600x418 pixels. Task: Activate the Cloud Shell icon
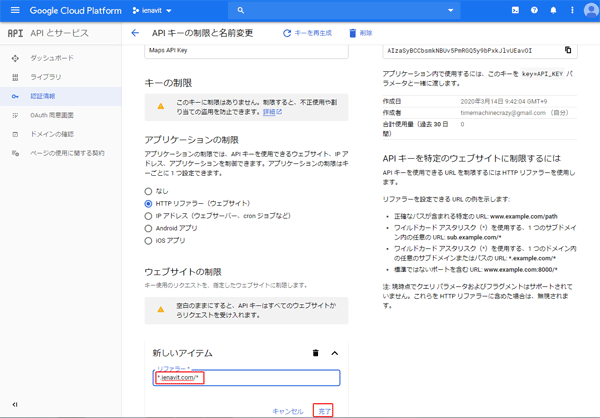515,10
